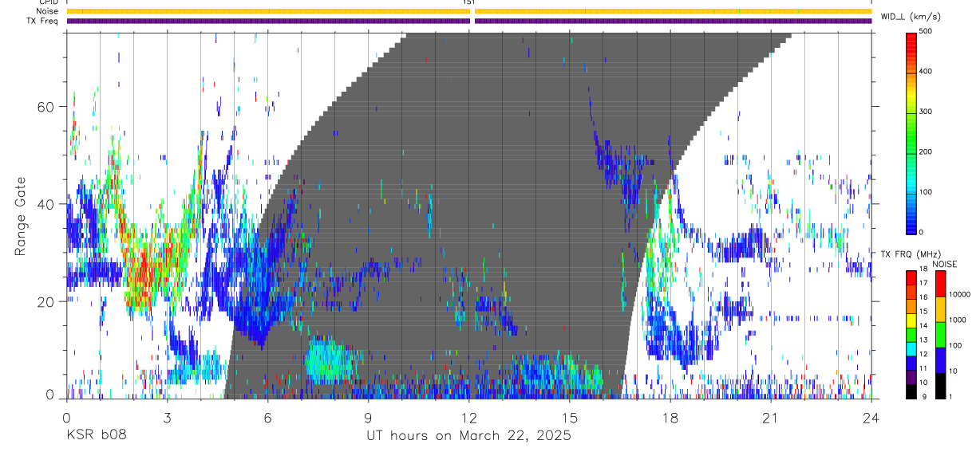Click the 9 hour tick on the UT axis

pos(368,417)
